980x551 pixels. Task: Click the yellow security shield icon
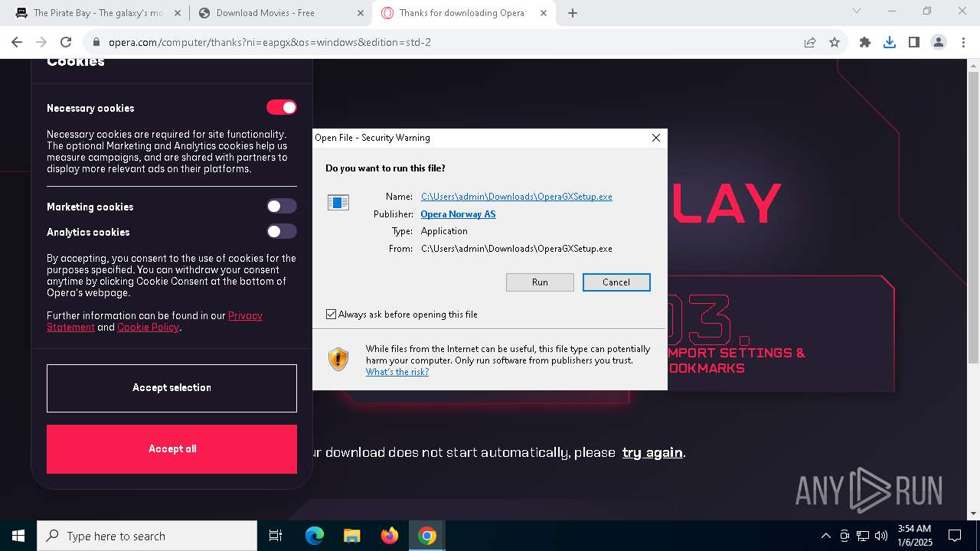coord(338,359)
